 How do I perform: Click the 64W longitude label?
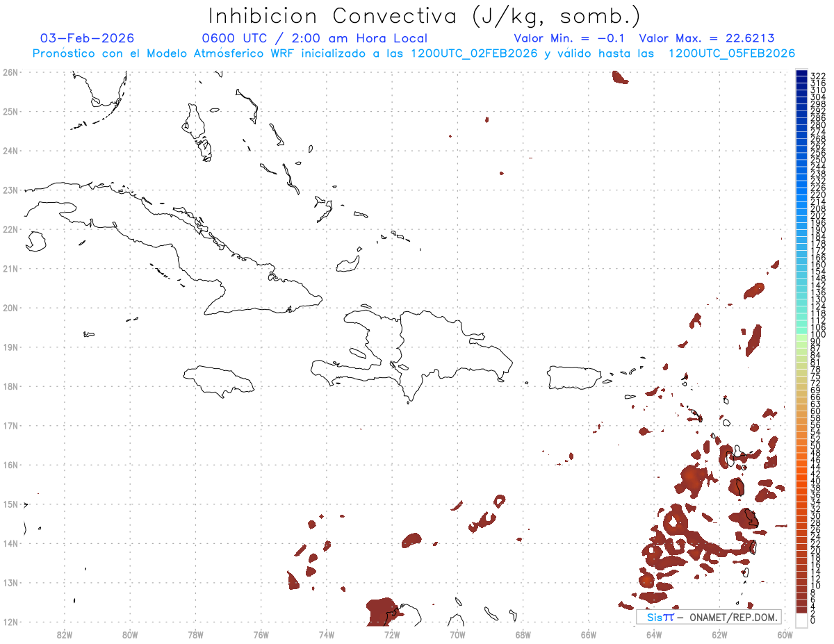654,634
